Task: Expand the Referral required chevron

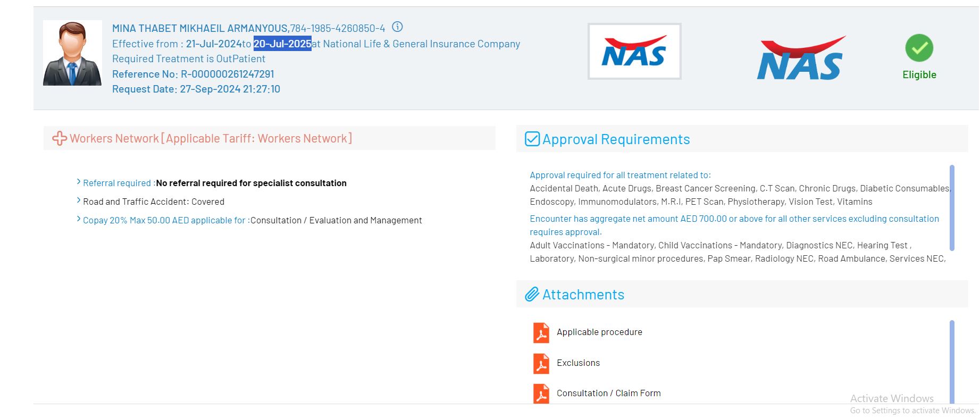Action: coord(79,182)
